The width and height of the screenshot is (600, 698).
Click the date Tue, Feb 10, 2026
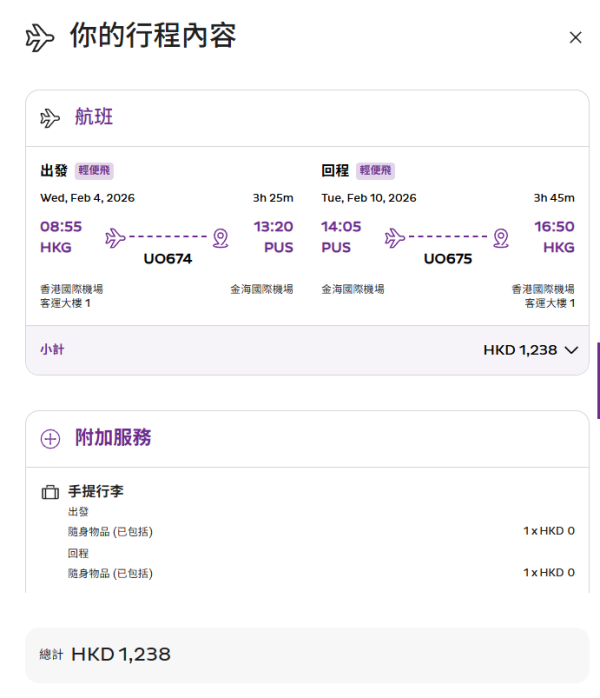click(369, 198)
